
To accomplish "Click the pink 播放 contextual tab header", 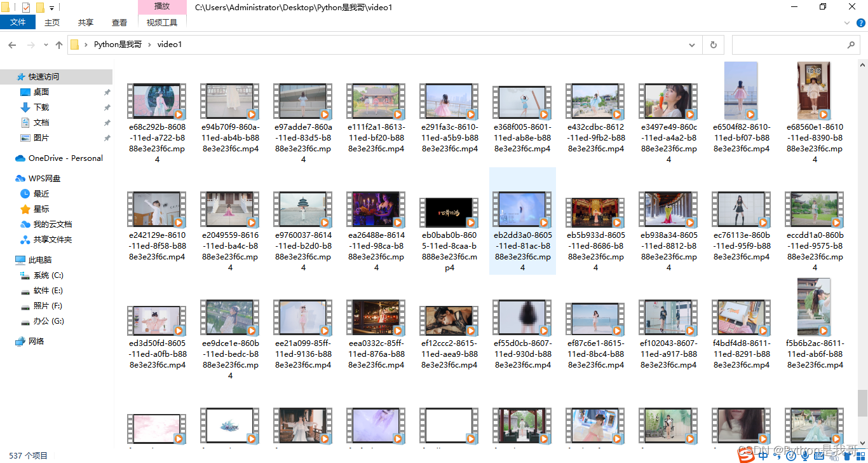I will (162, 6).
